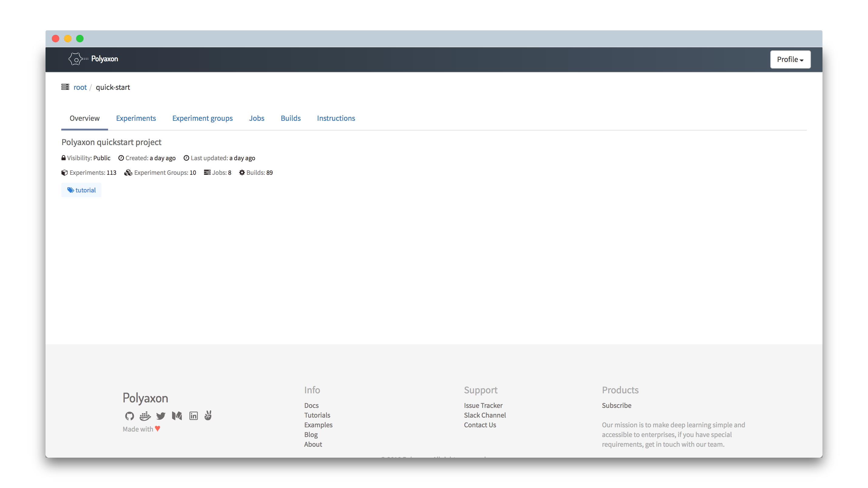Click the last updated clock icon

click(186, 158)
